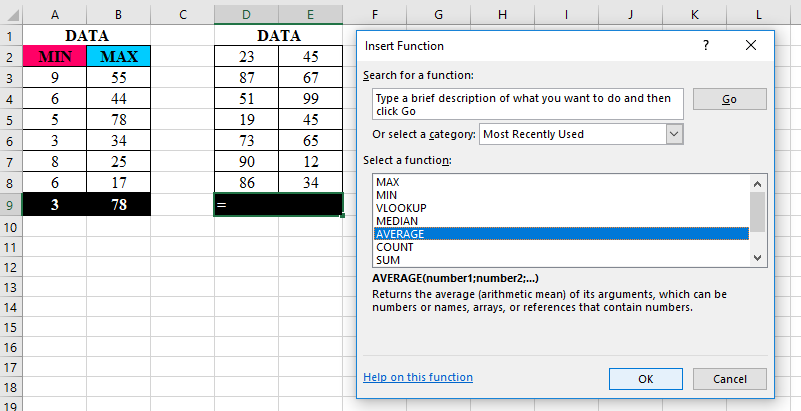Select column K header
This screenshot has height=411, width=801.
(695, 15)
